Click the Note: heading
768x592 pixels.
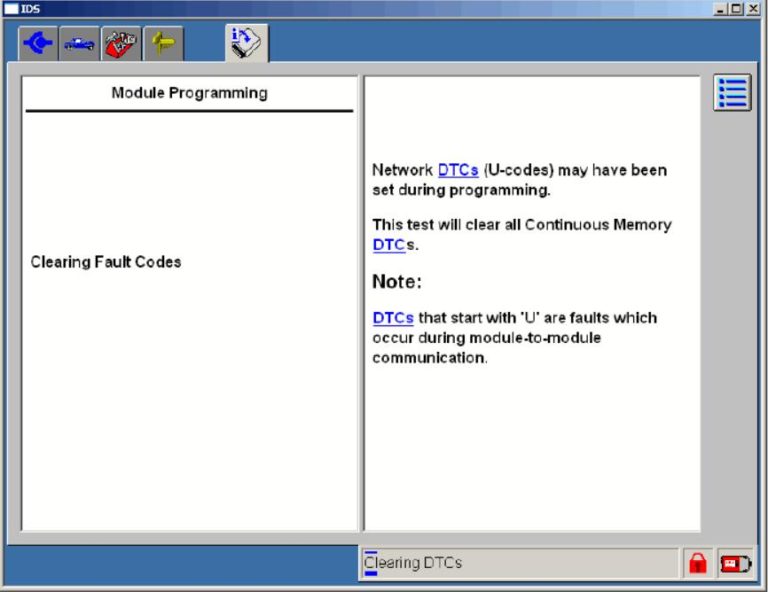coord(397,282)
